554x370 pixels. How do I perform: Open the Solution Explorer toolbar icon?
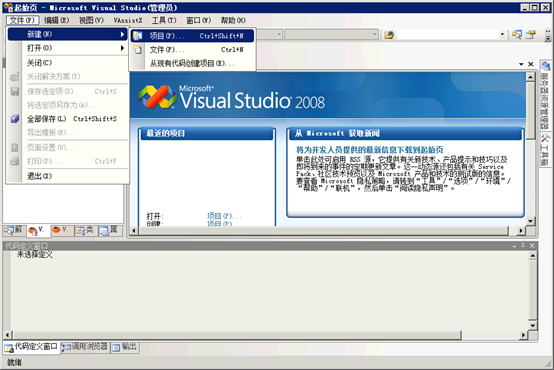click(517, 35)
